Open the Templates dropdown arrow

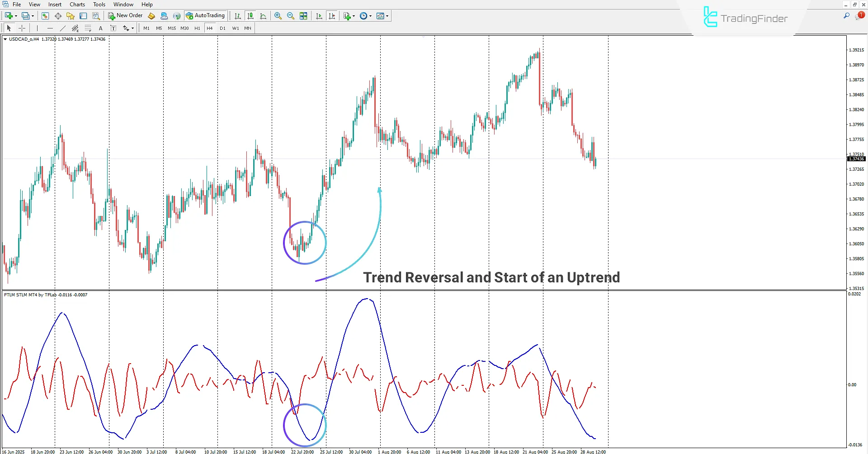387,16
